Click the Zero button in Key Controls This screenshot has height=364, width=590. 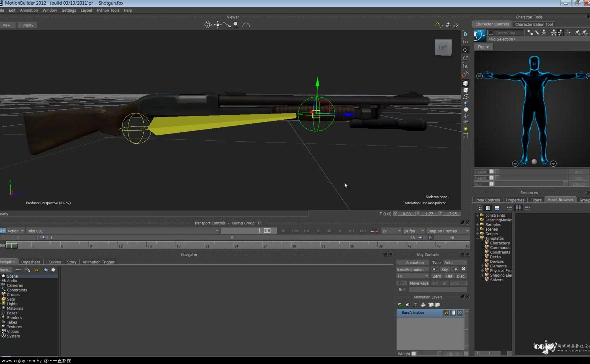click(437, 276)
